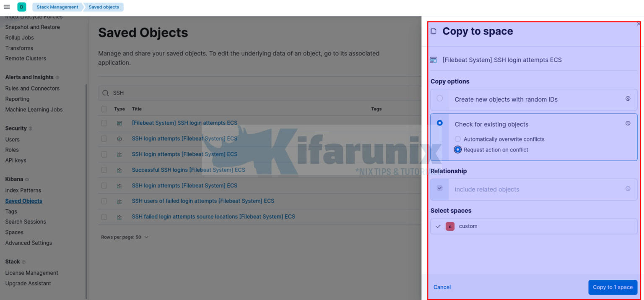This screenshot has height=300, width=644.
Task: Click the Copy to space icon in the flyout header
Action: pyautogui.click(x=433, y=31)
